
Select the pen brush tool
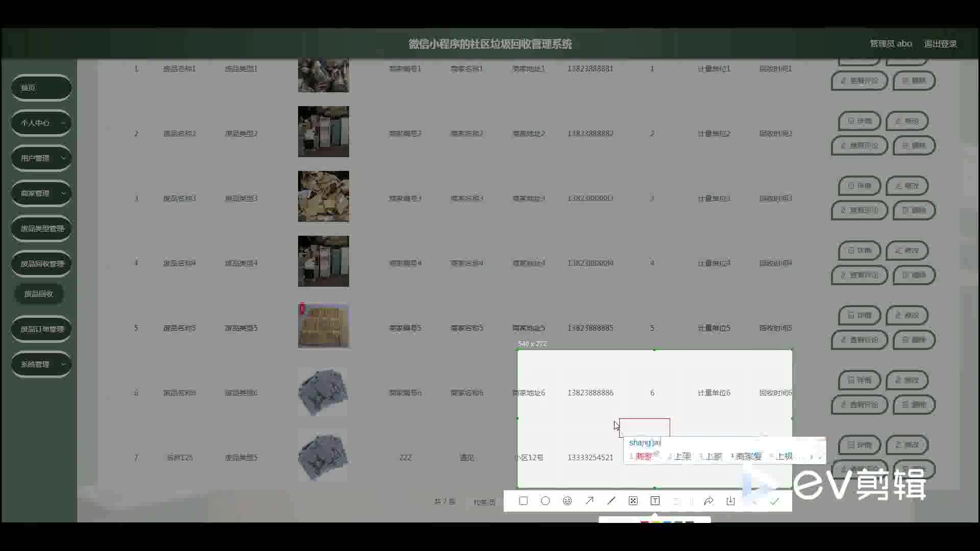(611, 501)
